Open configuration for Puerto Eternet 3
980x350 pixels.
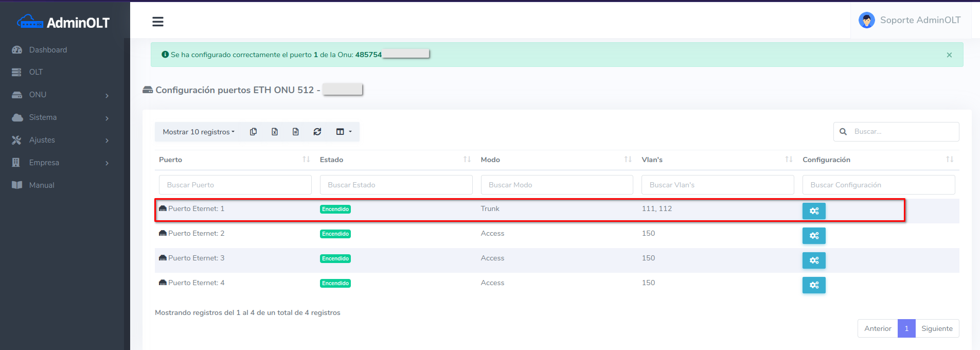pyautogui.click(x=813, y=260)
